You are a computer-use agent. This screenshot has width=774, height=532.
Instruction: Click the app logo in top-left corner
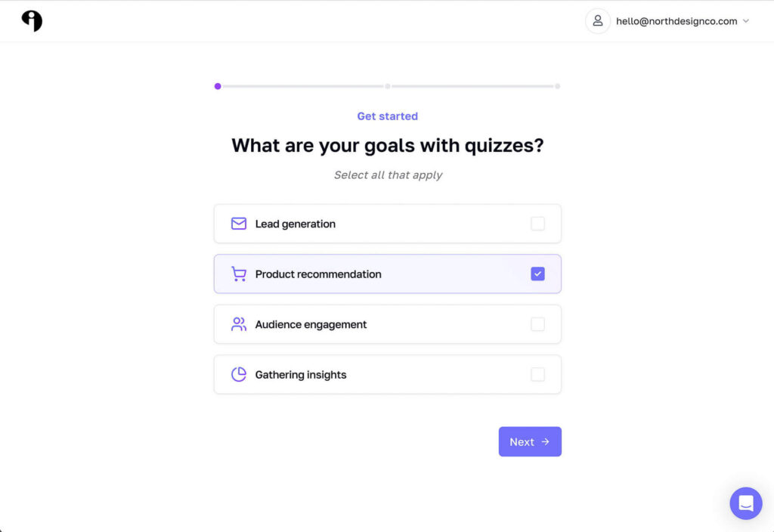point(32,21)
